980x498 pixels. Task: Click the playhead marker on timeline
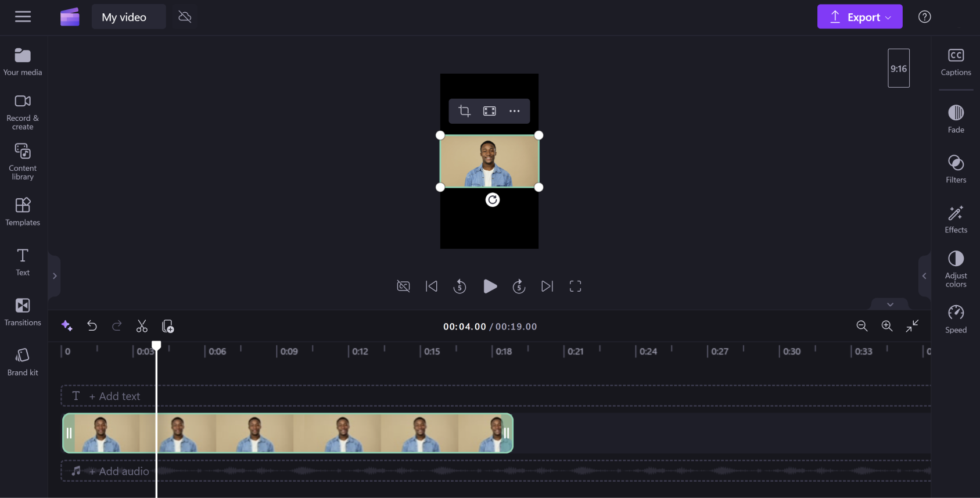[x=156, y=345]
